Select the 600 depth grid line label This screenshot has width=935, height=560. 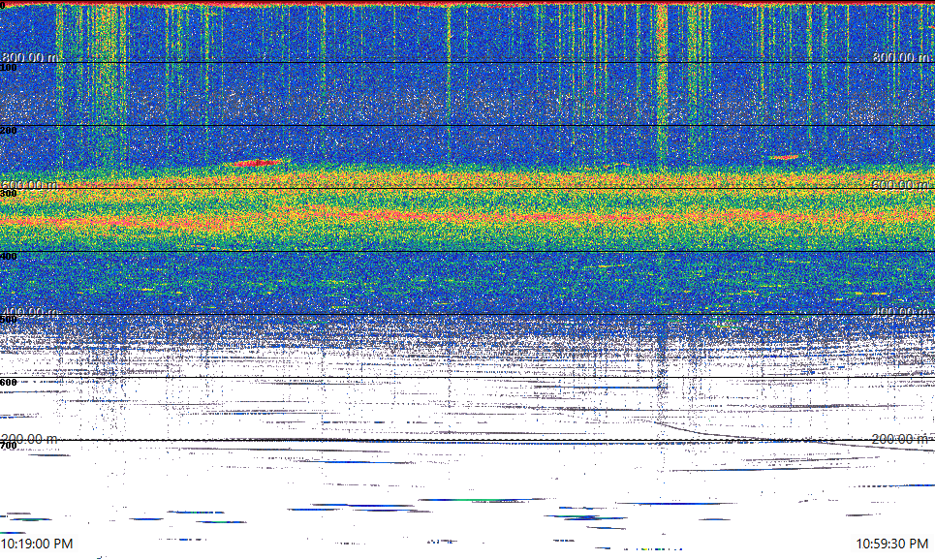pyautogui.click(x=9, y=383)
